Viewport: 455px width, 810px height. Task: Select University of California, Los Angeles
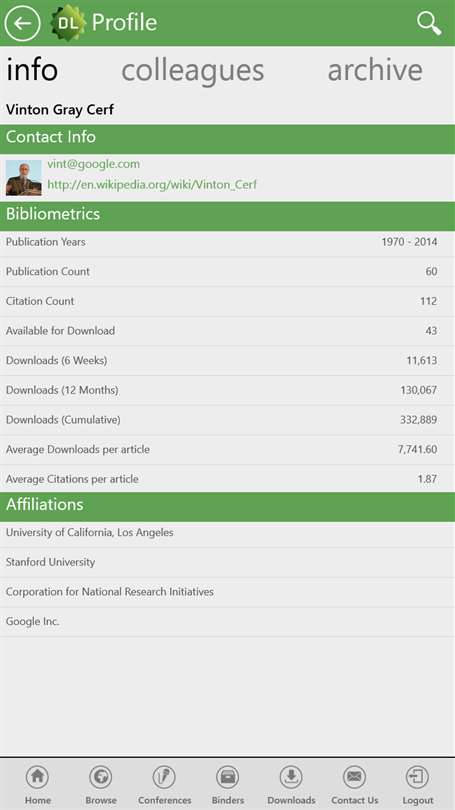point(227,533)
